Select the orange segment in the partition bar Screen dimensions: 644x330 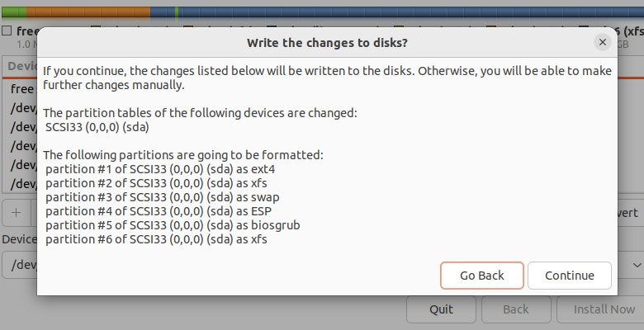point(87,12)
